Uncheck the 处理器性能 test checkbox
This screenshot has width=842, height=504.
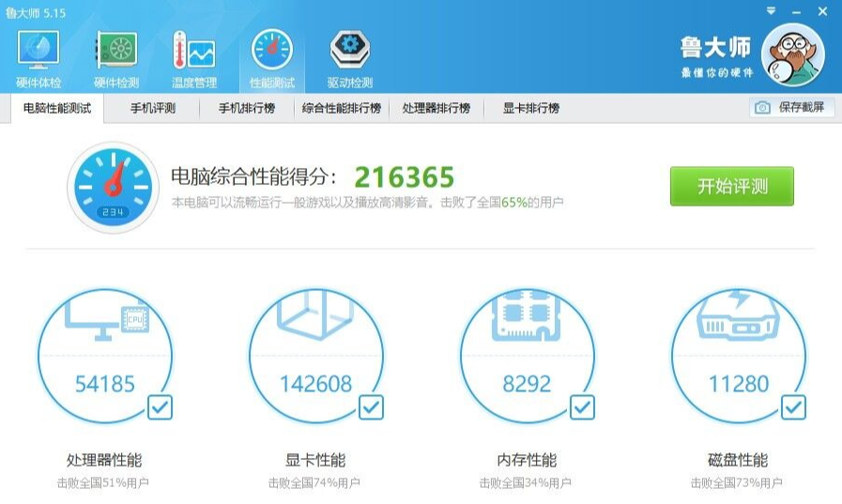tap(161, 407)
